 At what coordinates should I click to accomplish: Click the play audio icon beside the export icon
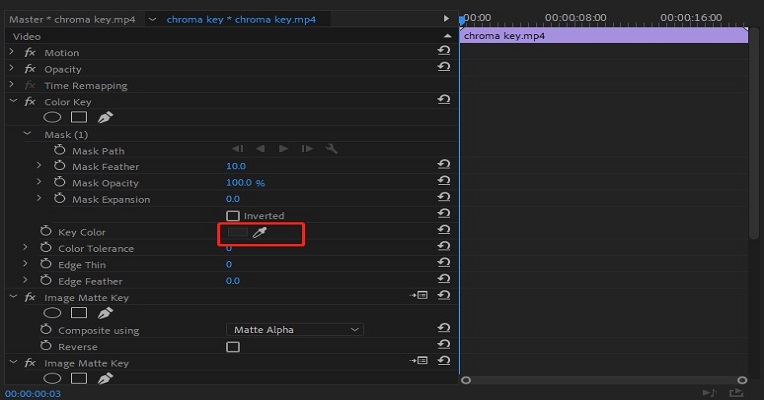point(709,393)
